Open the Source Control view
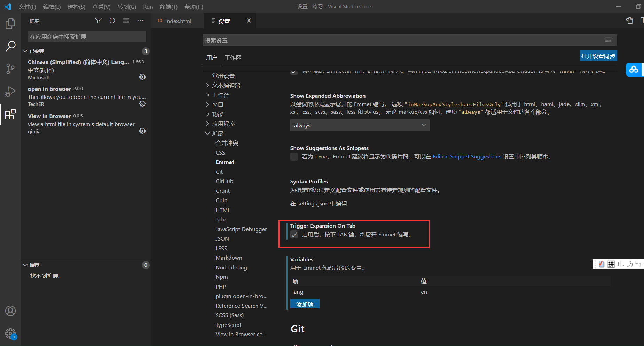This screenshot has width=644, height=346. coord(10,69)
